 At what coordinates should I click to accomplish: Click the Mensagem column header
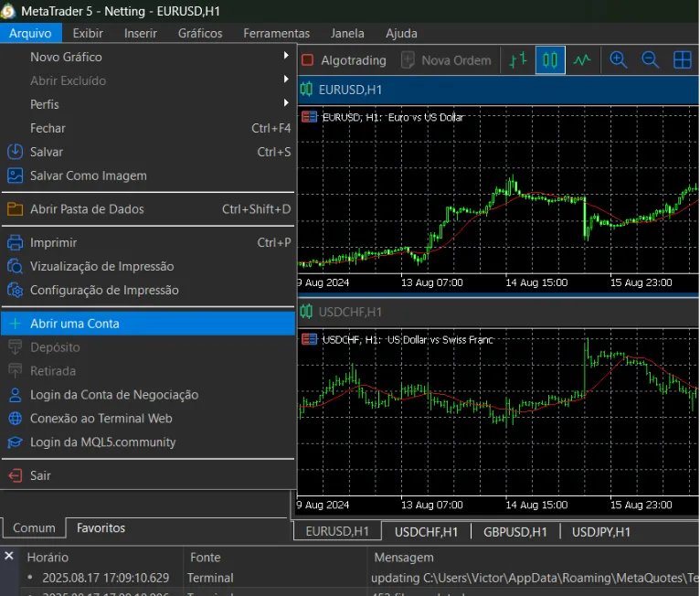[404, 558]
